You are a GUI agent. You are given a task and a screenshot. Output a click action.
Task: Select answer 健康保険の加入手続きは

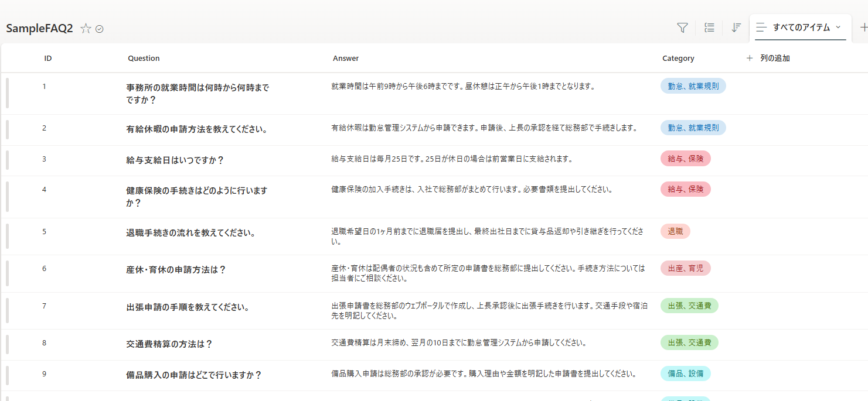click(373, 190)
